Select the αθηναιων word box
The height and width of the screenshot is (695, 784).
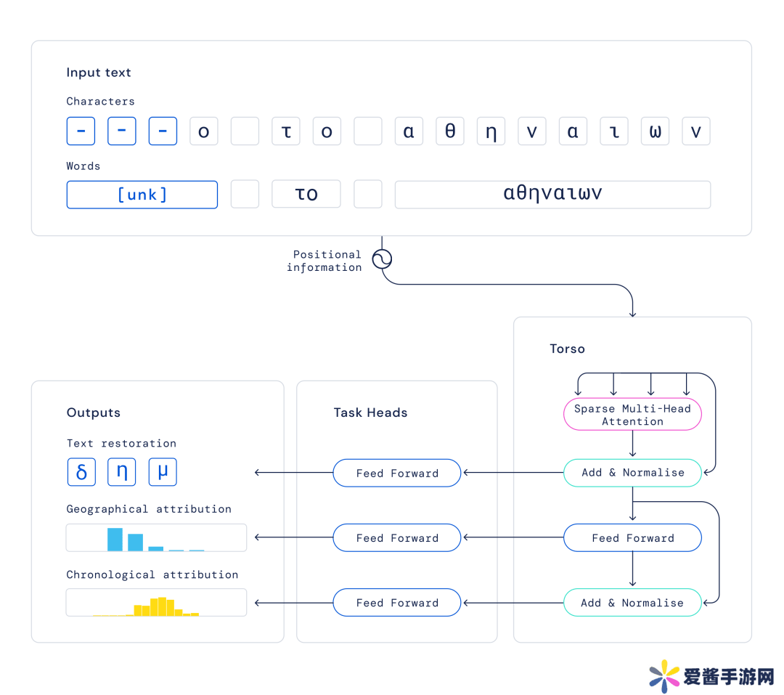click(x=552, y=195)
